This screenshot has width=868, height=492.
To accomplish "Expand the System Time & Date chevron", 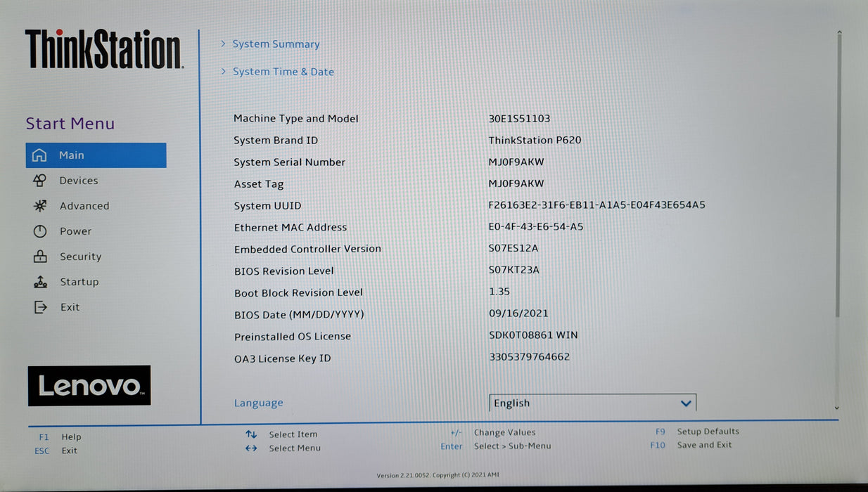I will [223, 71].
